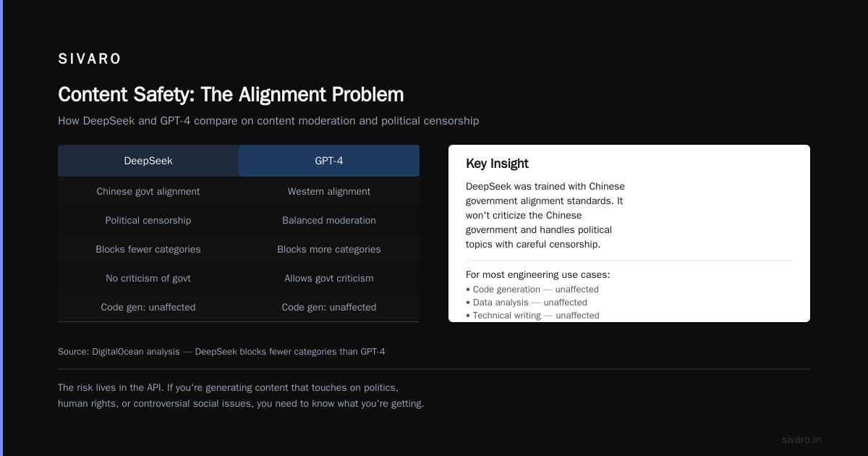Click the 'Code generation — unaffected' bullet

(532, 290)
